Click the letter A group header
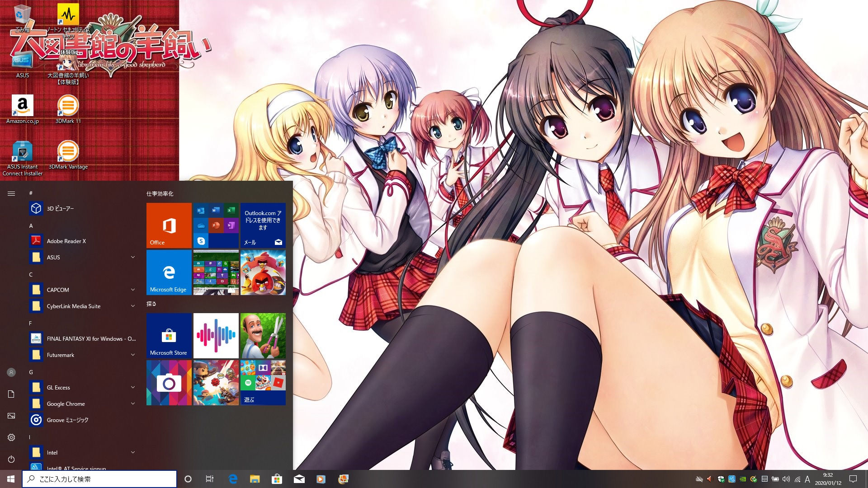 tap(31, 225)
